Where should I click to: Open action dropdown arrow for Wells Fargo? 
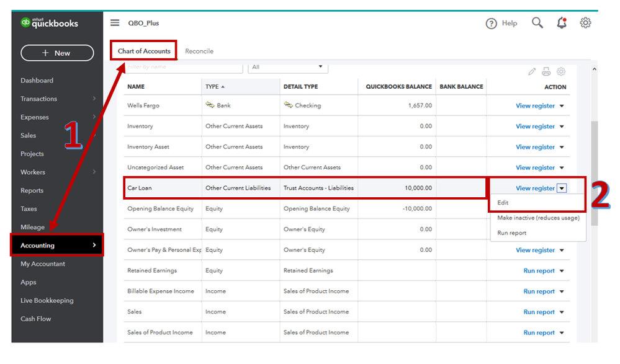[x=562, y=106]
